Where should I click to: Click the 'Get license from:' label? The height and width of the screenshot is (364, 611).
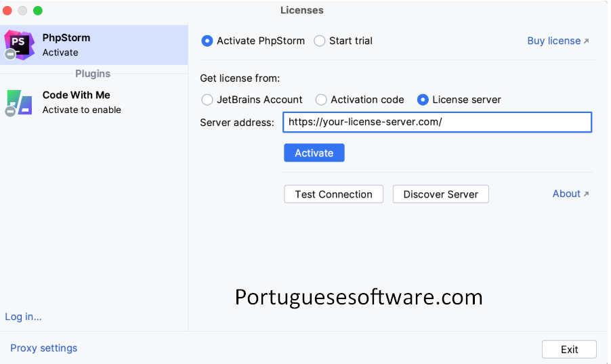point(240,78)
